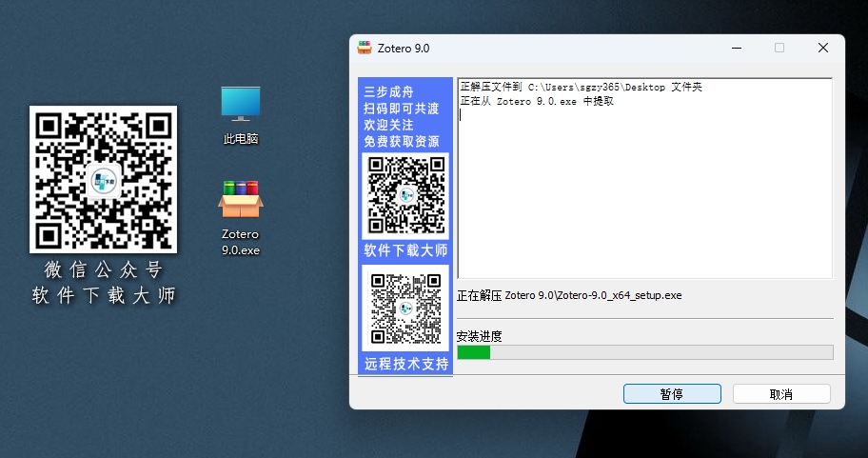Select the Zotero 9.0.exe desktop icon
The image size is (868, 458).
click(x=241, y=218)
